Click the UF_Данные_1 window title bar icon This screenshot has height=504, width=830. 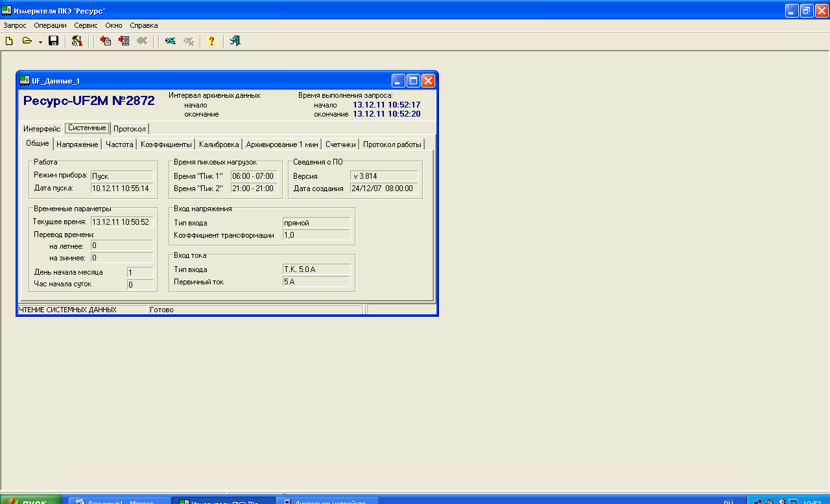pyautogui.click(x=25, y=80)
